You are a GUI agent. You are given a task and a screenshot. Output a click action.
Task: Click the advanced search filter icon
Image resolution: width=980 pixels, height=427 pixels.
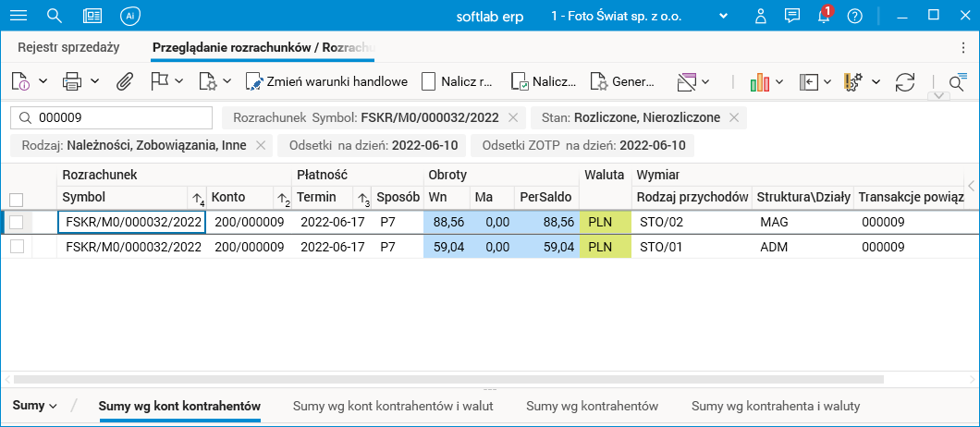pos(958,82)
